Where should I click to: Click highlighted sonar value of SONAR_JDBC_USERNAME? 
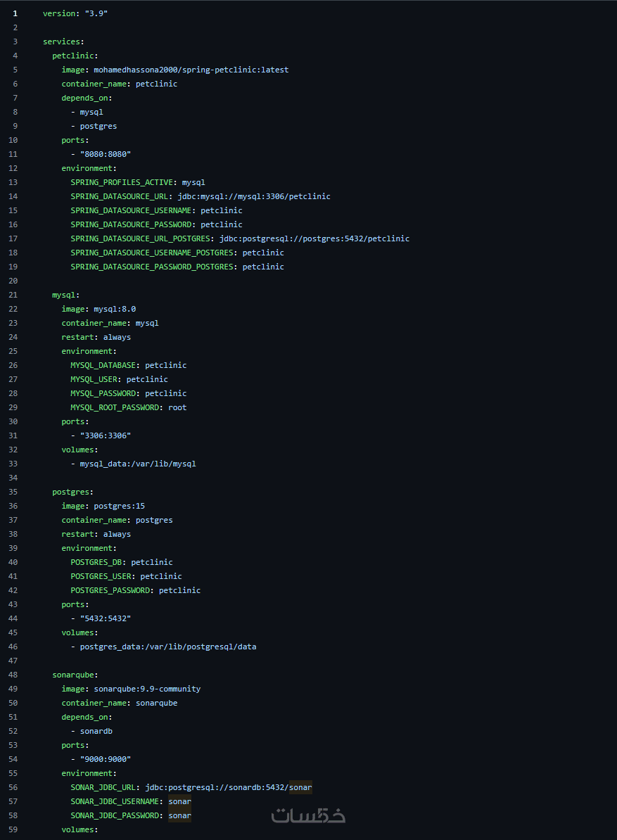pyautogui.click(x=179, y=801)
